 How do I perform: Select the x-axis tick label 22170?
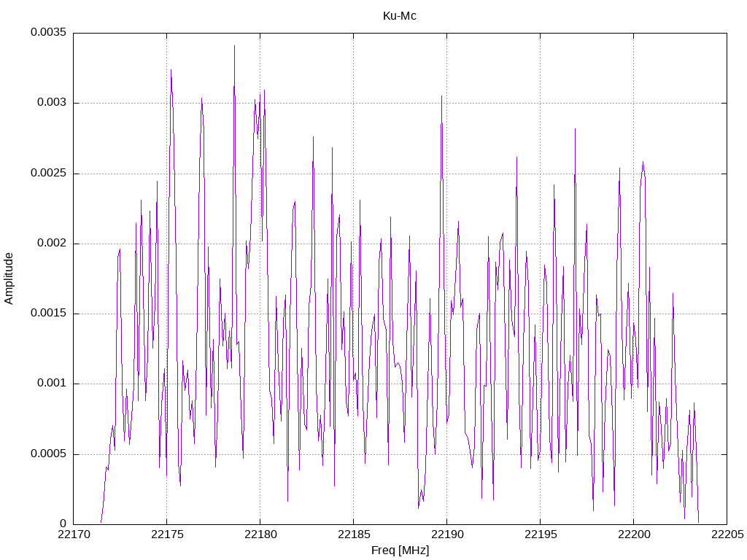(x=74, y=534)
